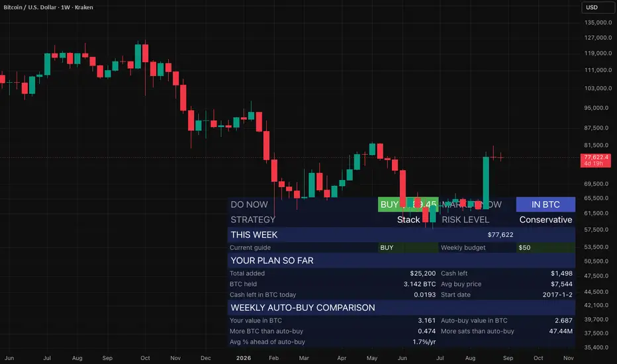The image size is (617, 364).
Task: Click the 0.0193 cash in BTC value
Action: coord(425,295)
